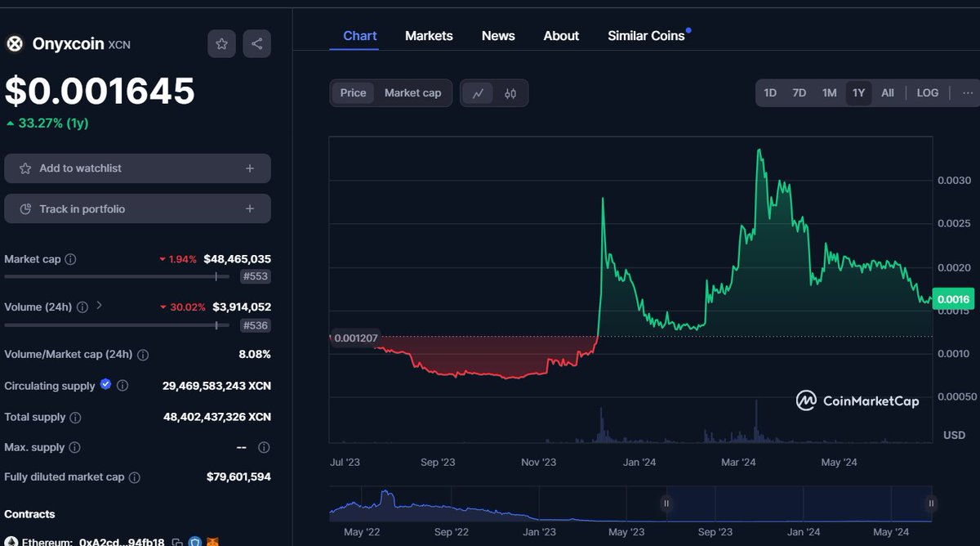Open the chart options ellipsis menu
980x546 pixels.
(967, 92)
